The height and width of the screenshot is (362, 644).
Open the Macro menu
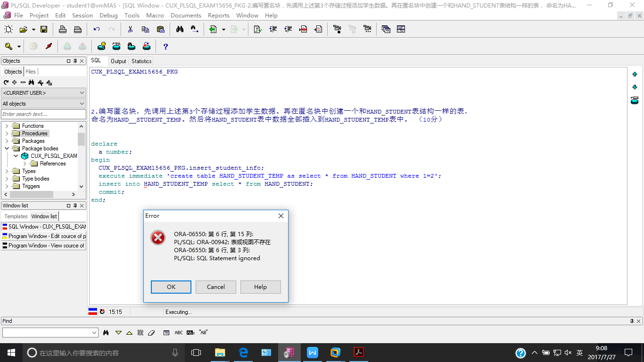tap(155, 15)
